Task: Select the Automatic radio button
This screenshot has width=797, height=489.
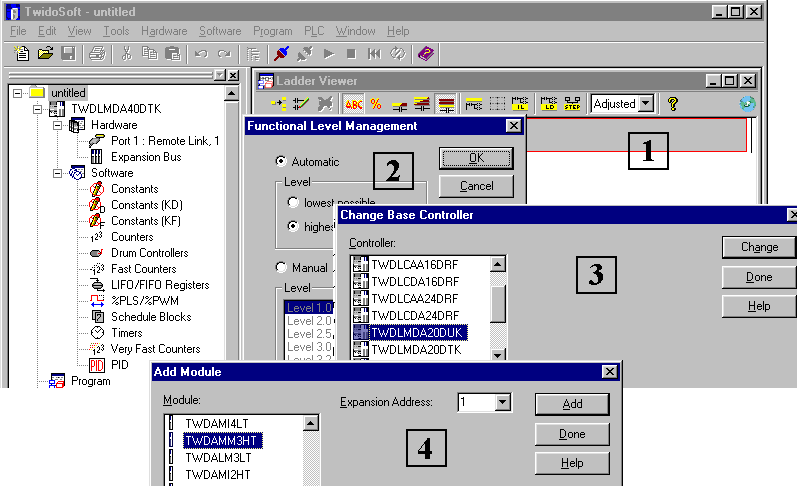Action: [x=281, y=161]
